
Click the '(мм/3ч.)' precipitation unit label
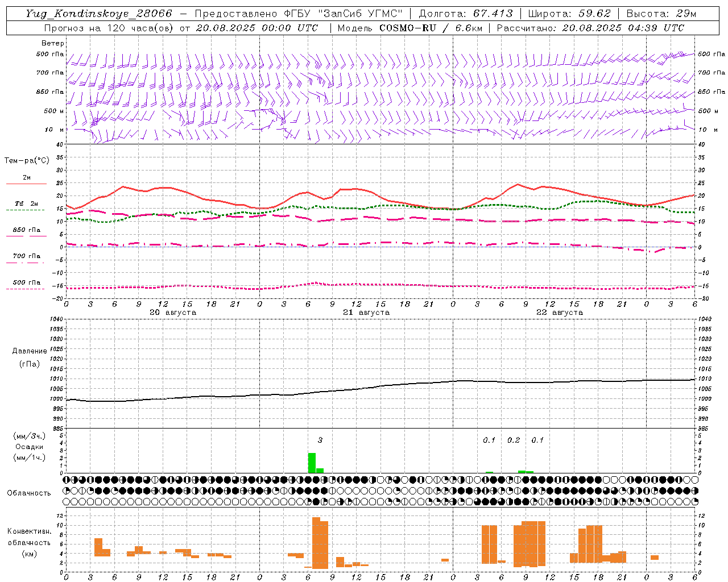(30, 436)
